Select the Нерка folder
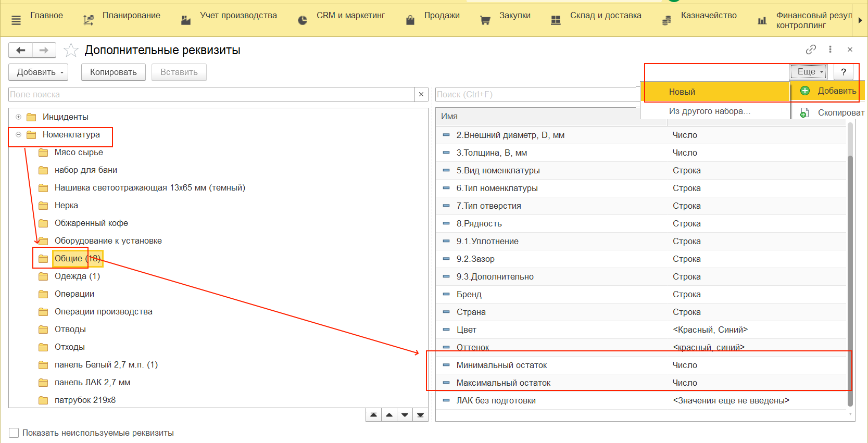 pyautogui.click(x=66, y=206)
